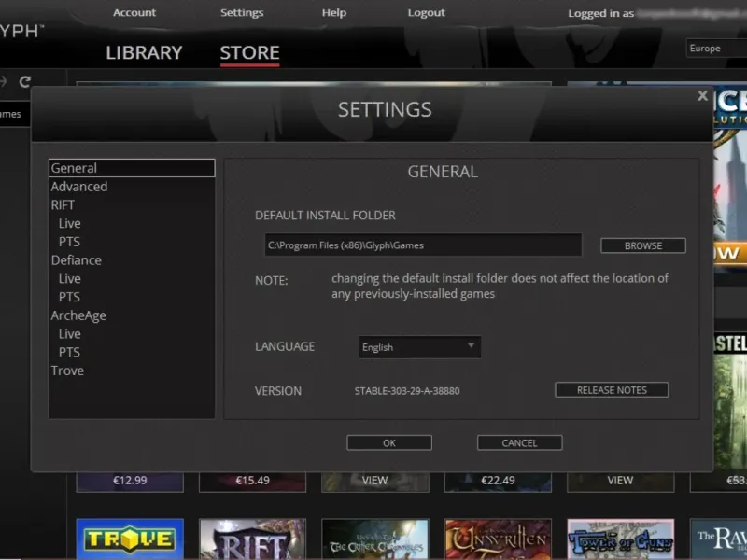Open the Critter Chronicles game tile
The height and width of the screenshot is (560, 747).
(375, 539)
